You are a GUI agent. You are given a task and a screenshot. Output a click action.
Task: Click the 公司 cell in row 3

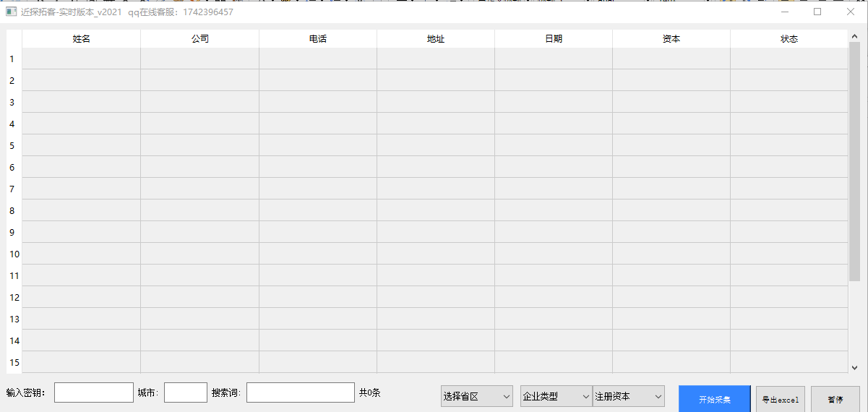pos(200,102)
